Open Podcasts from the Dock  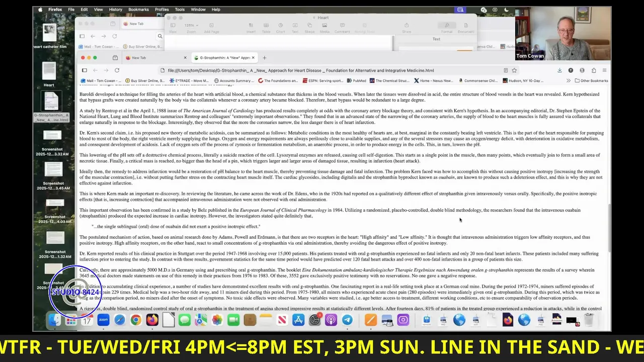click(331, 320)
